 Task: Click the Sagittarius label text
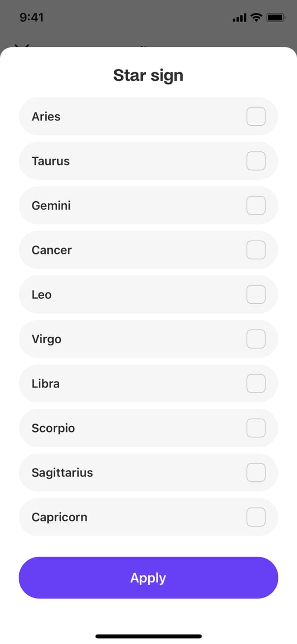click(62, 472)
